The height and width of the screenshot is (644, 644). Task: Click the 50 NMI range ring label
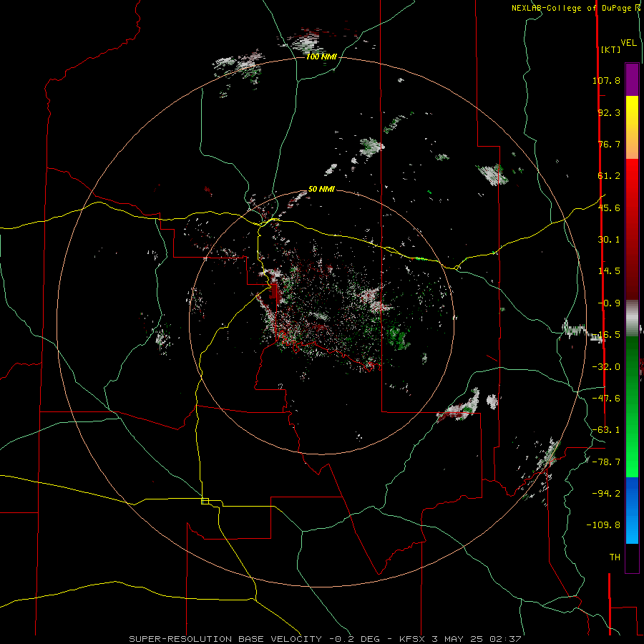[321, 189]
